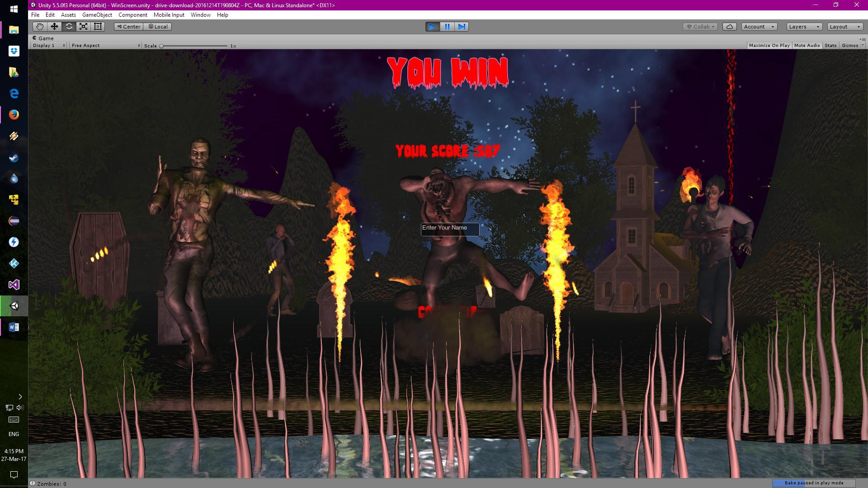Click the Enter Your Name field

pyautogui.click(x=449, y=229)
